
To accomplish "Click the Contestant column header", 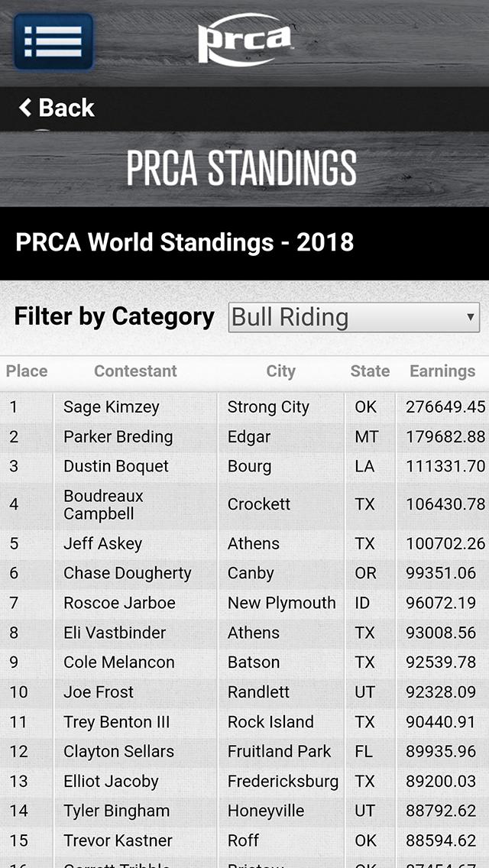I will point(135,371).
